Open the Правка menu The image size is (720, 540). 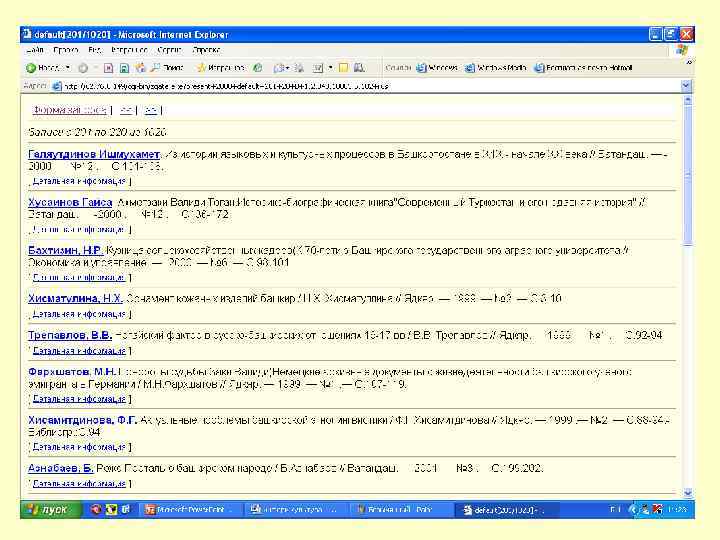click(x=66, y=50)
